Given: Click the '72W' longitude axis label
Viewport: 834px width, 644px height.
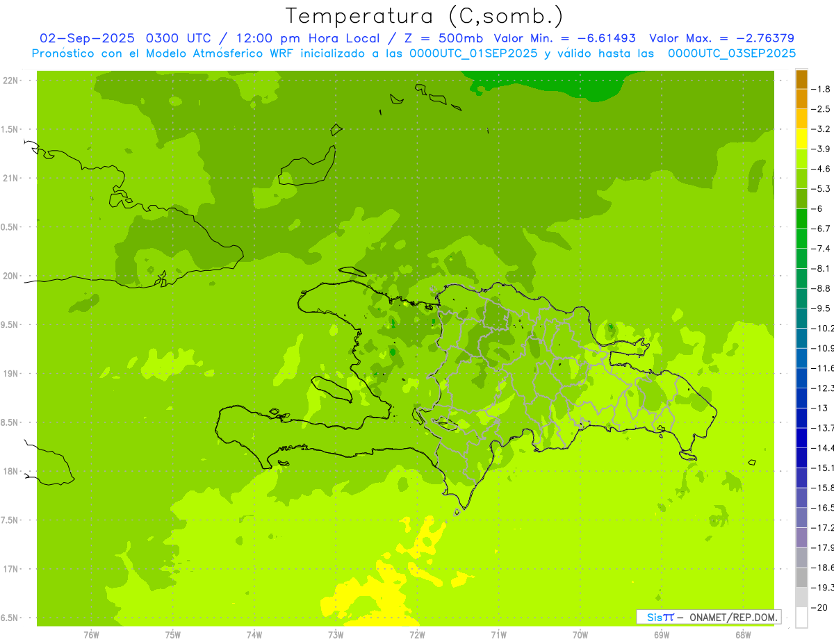Looking at the screenshot, I should pyautogui.click(x=417, y=635).
